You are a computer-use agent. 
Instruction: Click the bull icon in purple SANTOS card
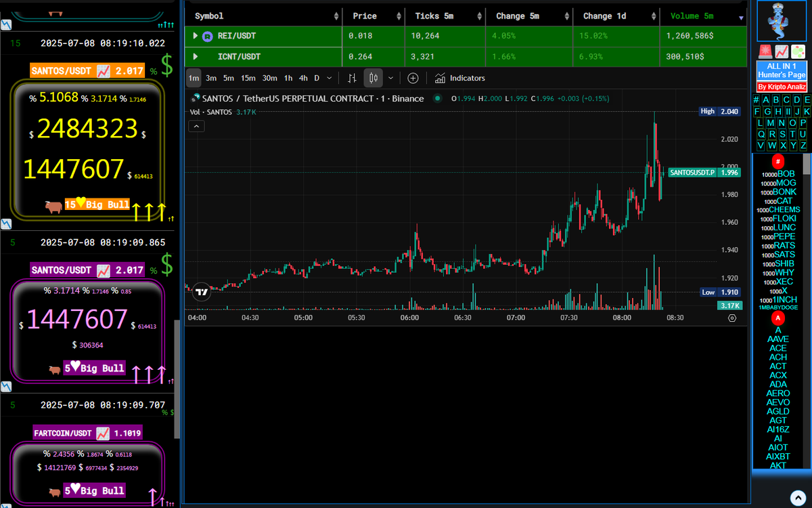click(55, 370)
